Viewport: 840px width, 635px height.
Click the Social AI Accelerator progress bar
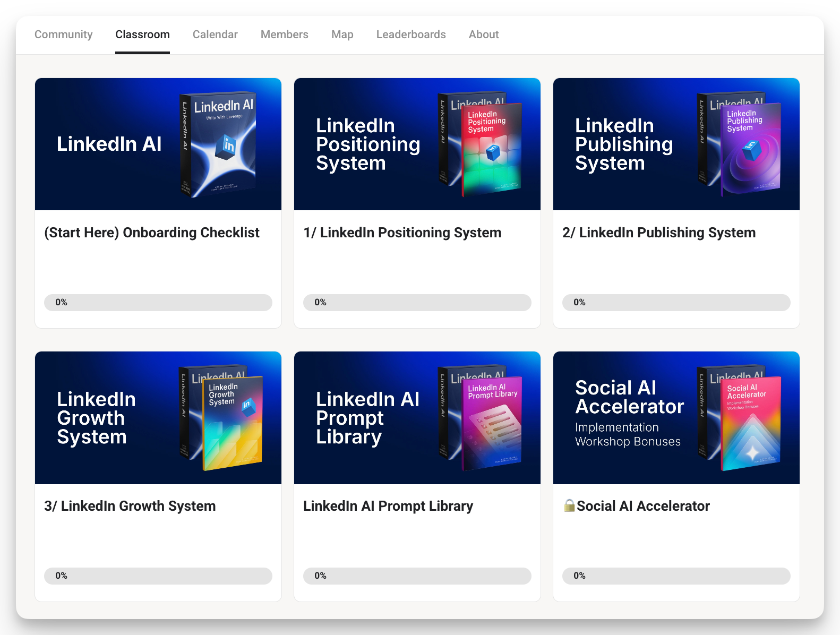click(676, 576)
